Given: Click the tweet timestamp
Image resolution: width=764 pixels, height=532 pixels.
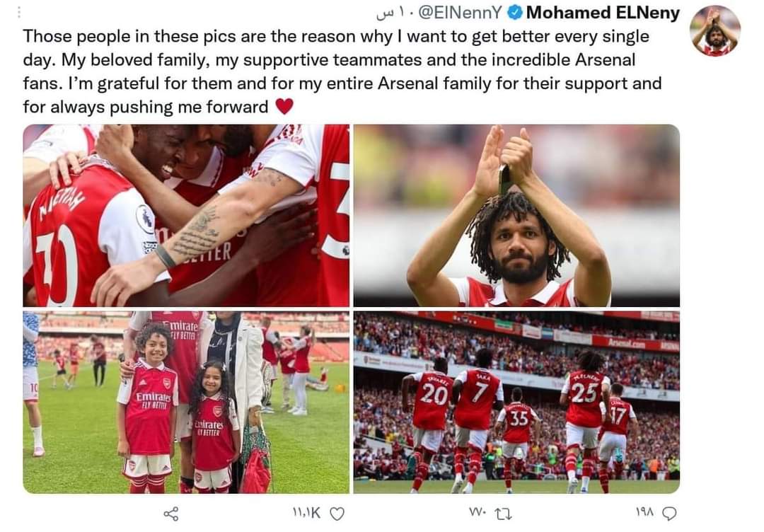Looking at the screenshot, I should [390, 13].
